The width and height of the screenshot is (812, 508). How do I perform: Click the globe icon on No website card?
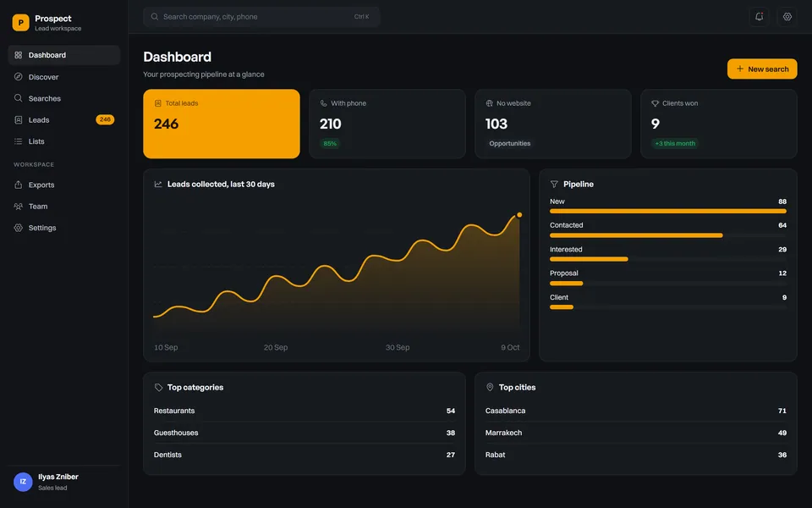490,103
